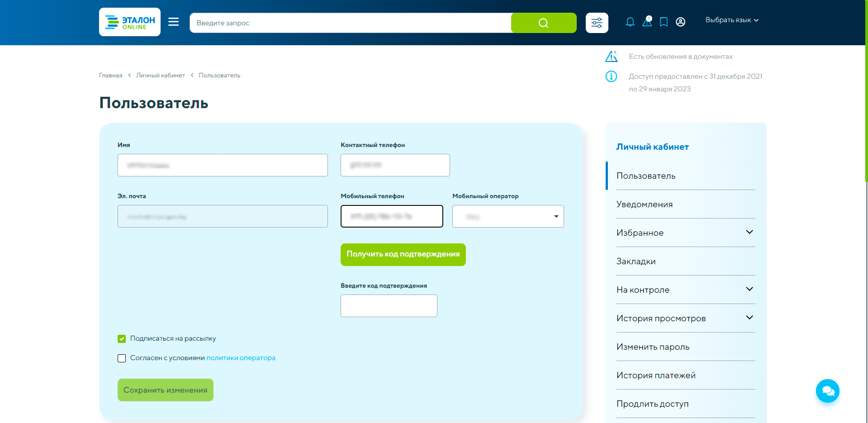Click the Введите код подтверждения field
This screenshot has width=868, height=423.
pos(389,306)
